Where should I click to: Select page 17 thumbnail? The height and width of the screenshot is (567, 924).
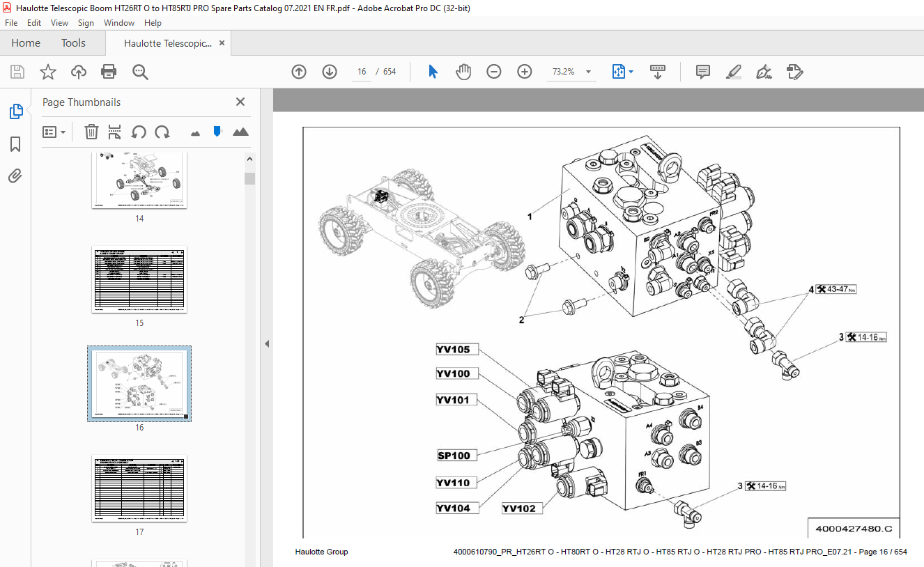(139, 488)
